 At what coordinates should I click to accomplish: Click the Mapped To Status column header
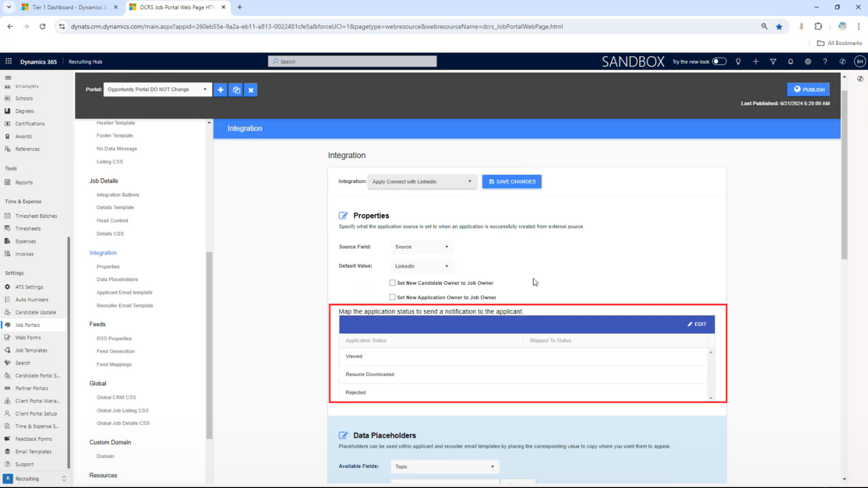[x=550, y=341]
